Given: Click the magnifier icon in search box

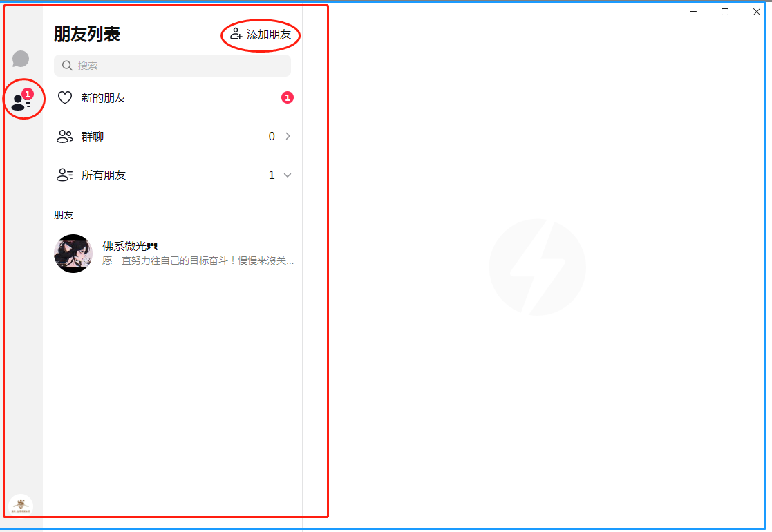Looking at the screenshot, I should pos(67,66).
